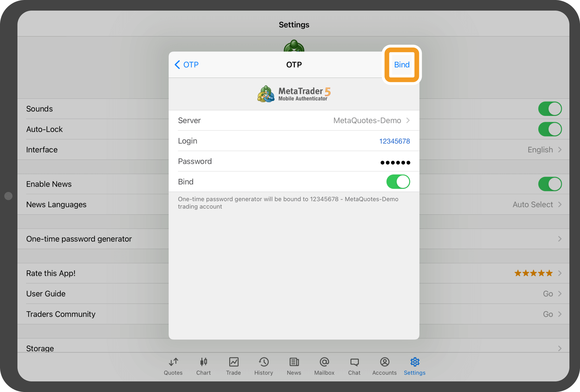The height and width of the screenshot is (392, 580).
Task: Open the News tab icon
Action: (294, 366)
